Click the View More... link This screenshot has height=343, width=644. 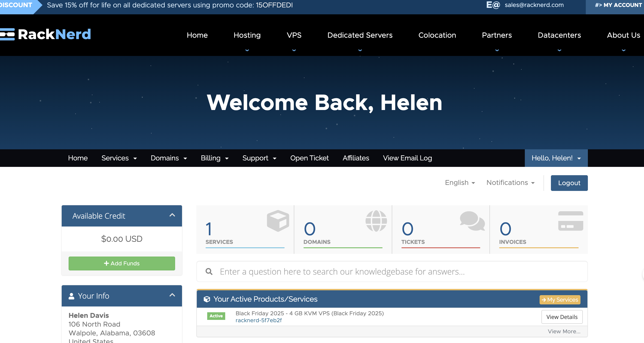pos(564,331)
